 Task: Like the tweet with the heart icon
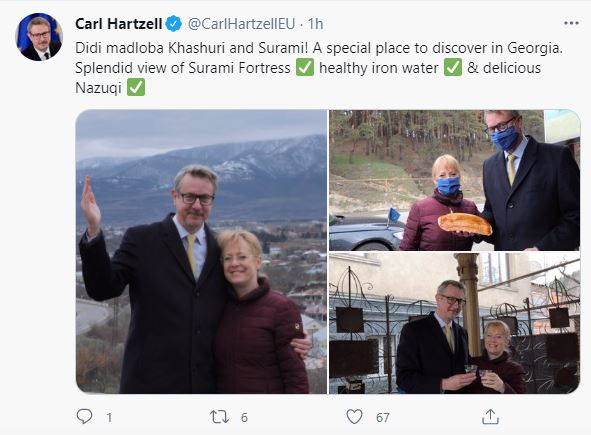click(x=354, y=417)
